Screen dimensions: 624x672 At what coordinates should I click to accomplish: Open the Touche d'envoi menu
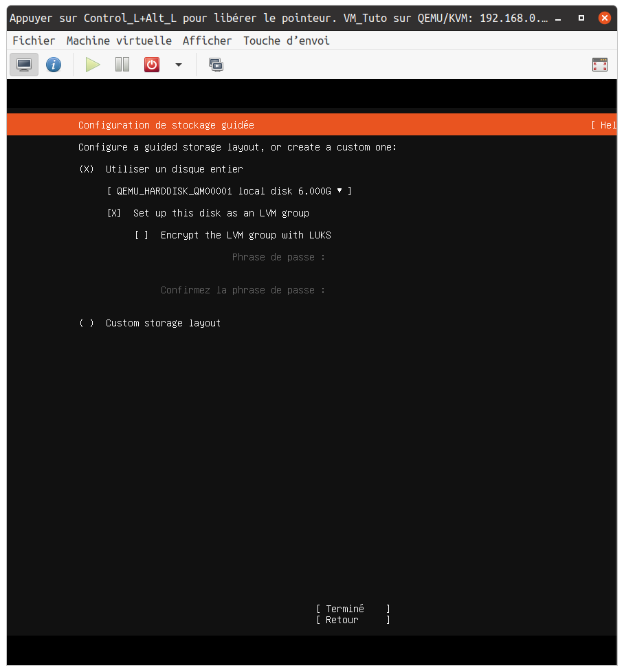click(286, 41)
